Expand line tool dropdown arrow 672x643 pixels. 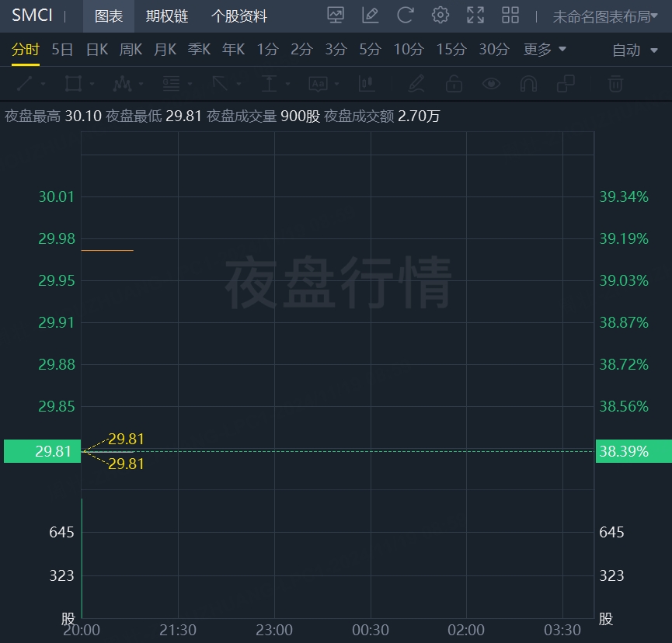(44, 84)
